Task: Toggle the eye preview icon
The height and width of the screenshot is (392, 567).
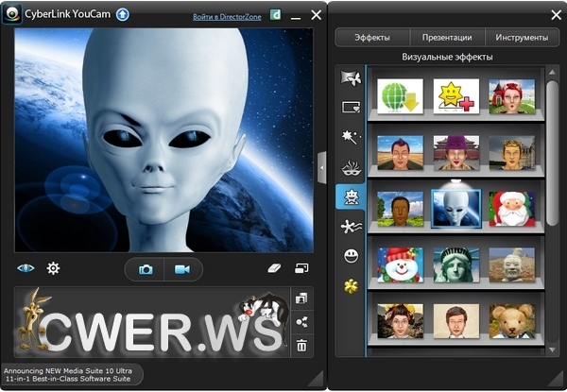Action: tap(26, 268)
